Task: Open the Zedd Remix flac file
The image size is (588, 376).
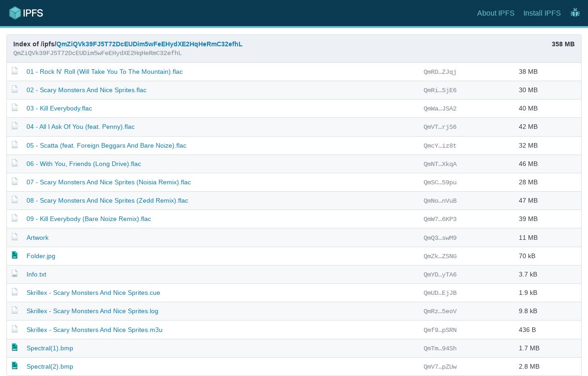Action: [107, 200]
